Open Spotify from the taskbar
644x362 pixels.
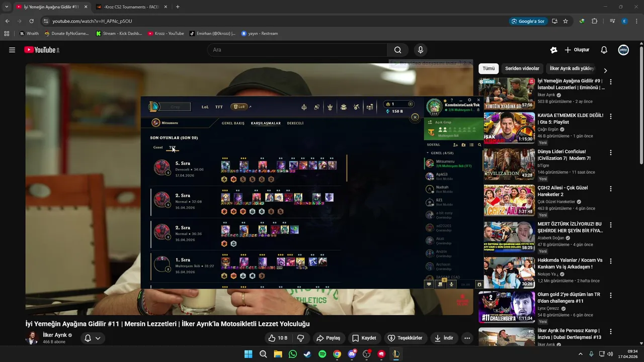323,354
